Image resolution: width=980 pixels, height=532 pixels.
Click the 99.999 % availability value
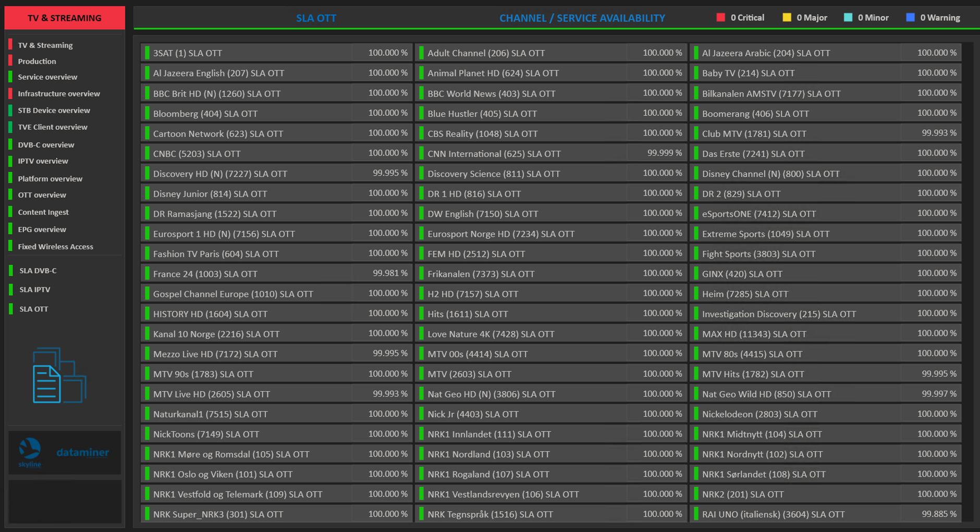tap(664, 153)
